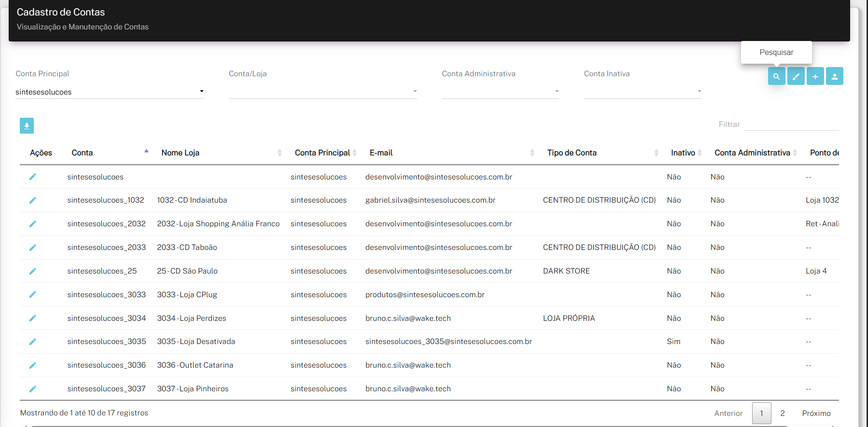Click the person user icon button
Viewport: 868px width, 427px height.
click(834, 76)
